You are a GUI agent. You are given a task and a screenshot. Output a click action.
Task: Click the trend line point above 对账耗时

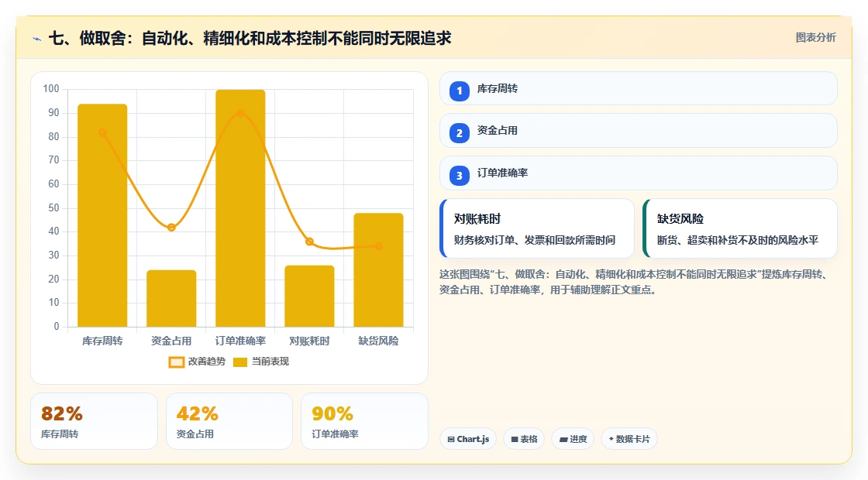pyautogui.click(x=309, y=242)
